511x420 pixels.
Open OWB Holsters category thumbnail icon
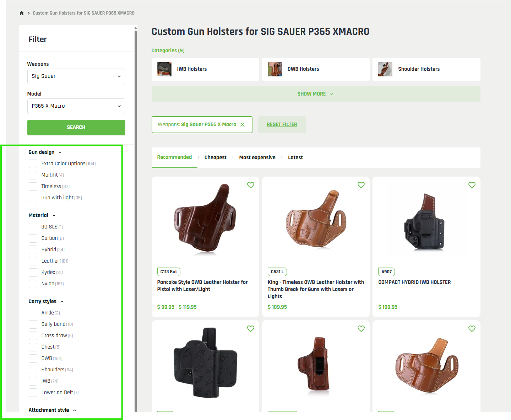click(275, 69)
